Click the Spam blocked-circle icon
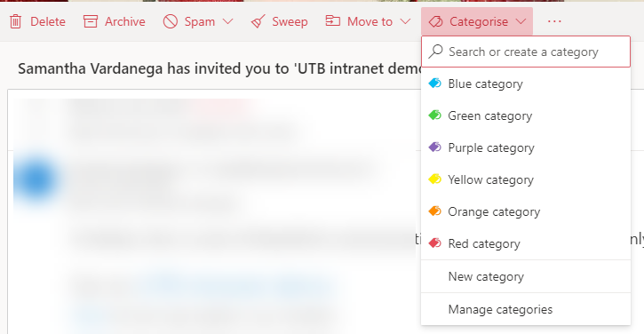Image resolution: width=644 pixels, height=334 pixels. tap(170, 21)
